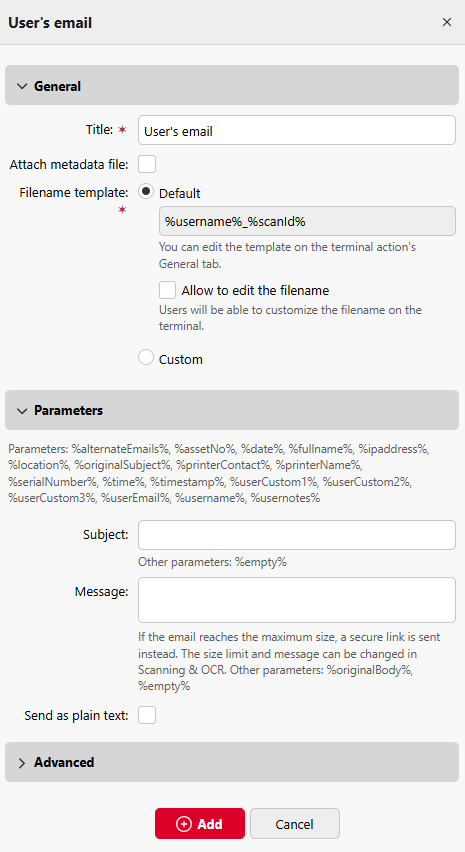Collapse the General section chevron
The height and width of the screenshot is (852, 465).
click(x=22, y=86)
